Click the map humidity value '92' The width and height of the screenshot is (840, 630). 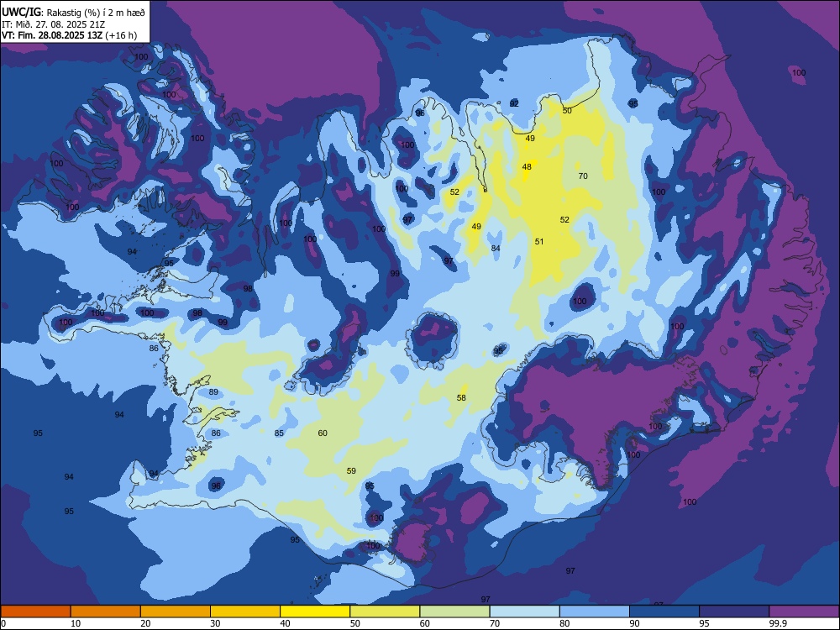point(514,103)
